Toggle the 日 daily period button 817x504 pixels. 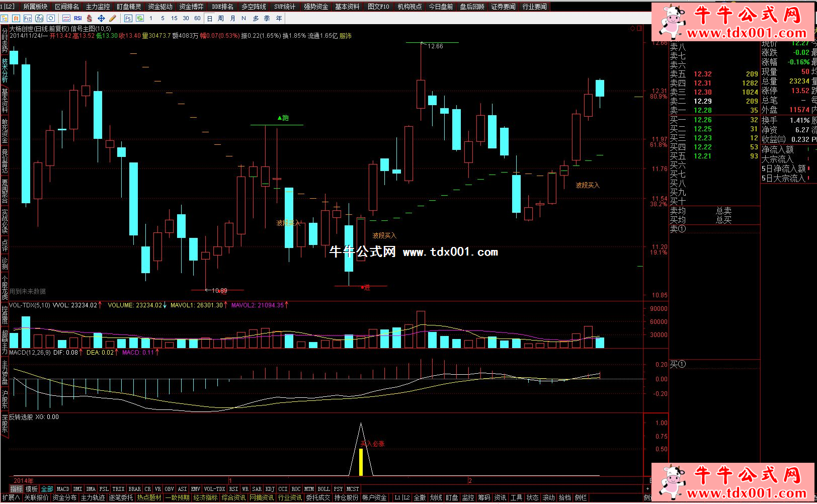(210, 18)
